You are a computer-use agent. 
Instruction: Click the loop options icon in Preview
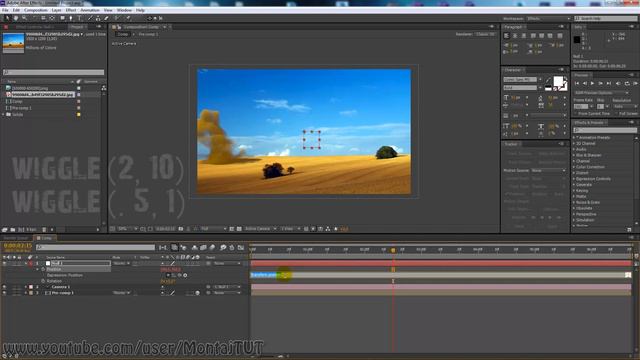(x=627, y=83)
